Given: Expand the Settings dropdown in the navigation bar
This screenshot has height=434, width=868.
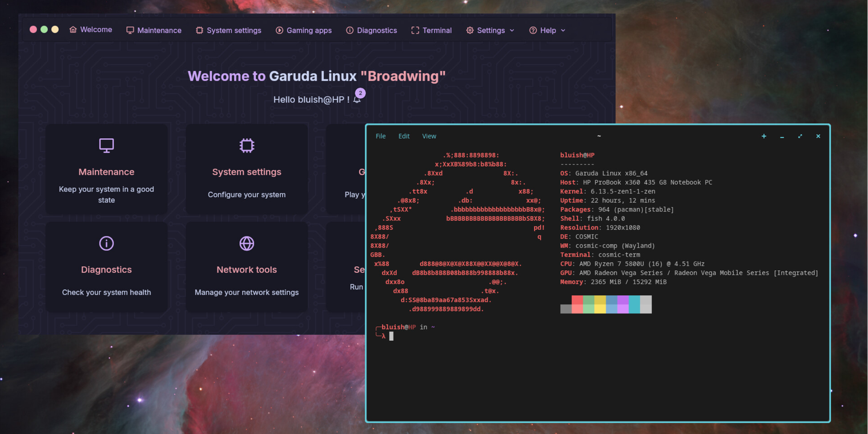Looking at the screenshot, I should click(x=490, y=30).
